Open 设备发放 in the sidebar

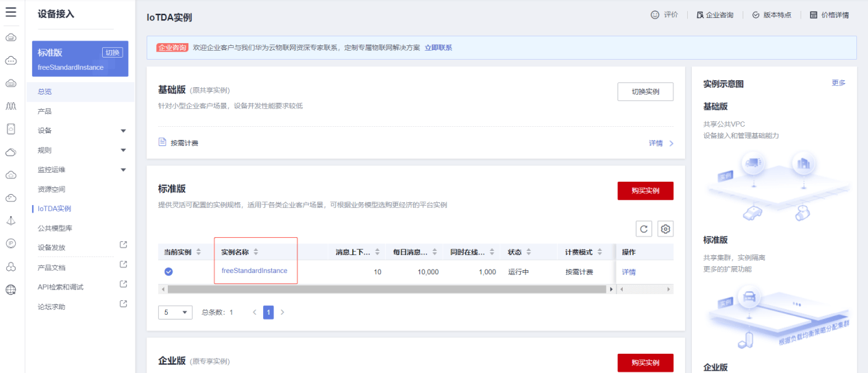(51, 247)
